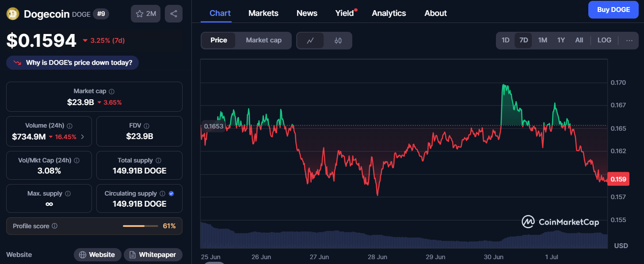The height and width of the screenshot is (264, 644).
Task: Open chart more options ellipsis
Action: (x=629, y=40)
